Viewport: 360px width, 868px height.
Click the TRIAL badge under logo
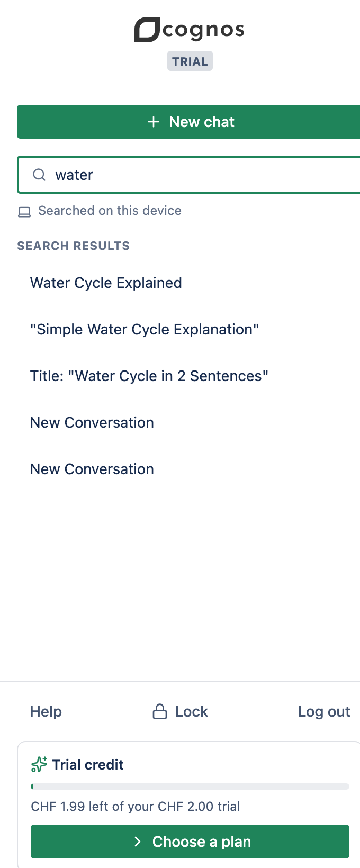190,61
